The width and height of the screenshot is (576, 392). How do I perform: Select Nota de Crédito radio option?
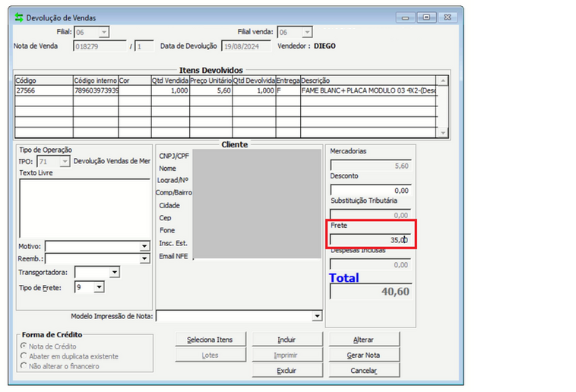24,346
